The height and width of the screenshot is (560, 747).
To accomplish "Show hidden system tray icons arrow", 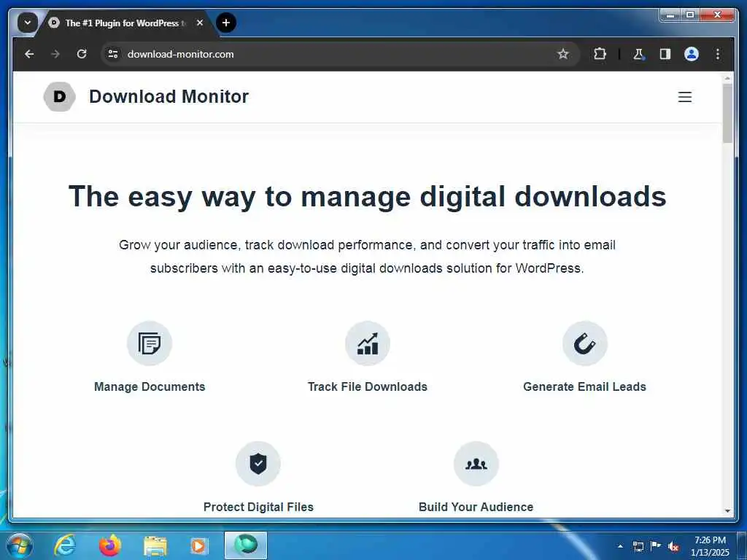I will click(620, 546).
